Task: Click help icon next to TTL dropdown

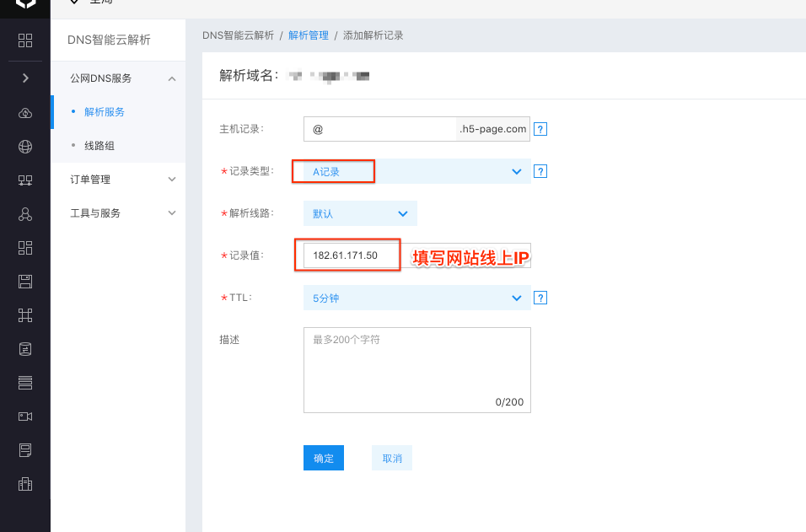Action: tap(541, 298)
